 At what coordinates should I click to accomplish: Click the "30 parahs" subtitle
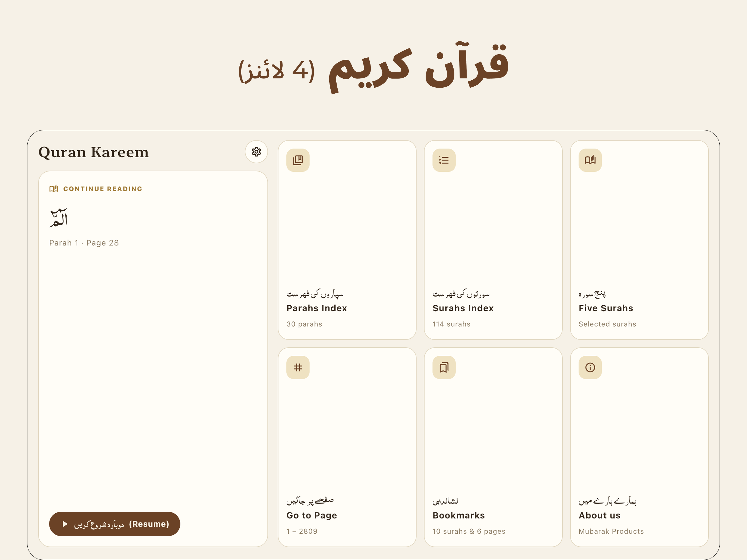pos(304,324)
